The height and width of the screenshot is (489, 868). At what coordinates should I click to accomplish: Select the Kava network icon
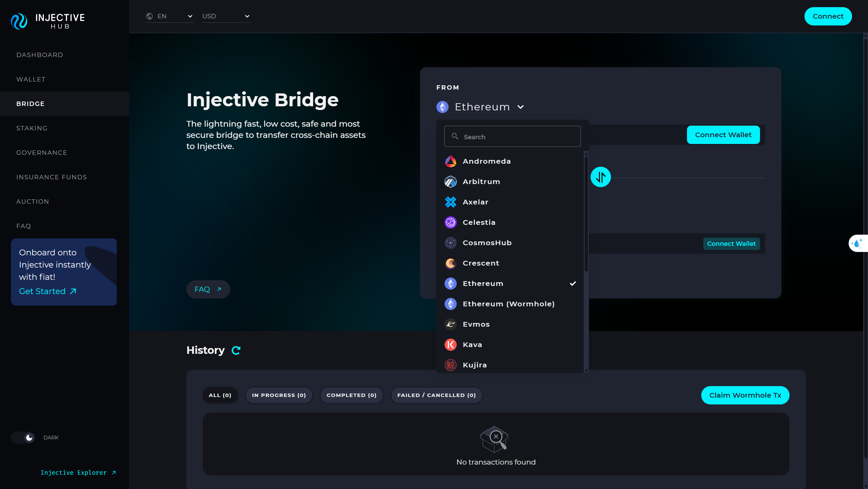tap(451, 345)
